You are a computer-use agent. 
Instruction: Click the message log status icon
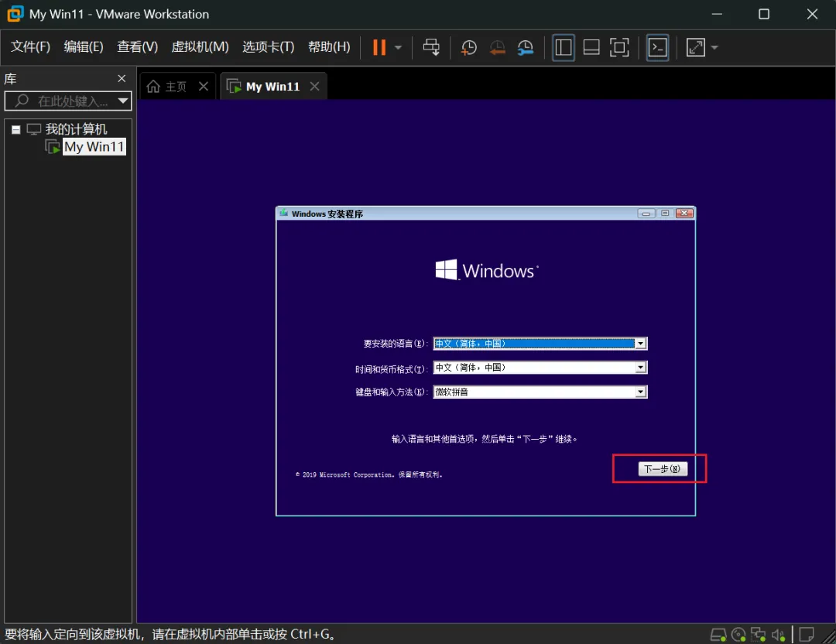click(807, 635)
